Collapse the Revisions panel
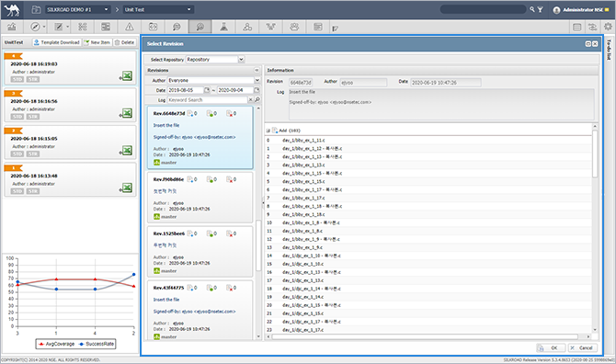616x364 pixels. pyautogui.click(x=257, y=70)
